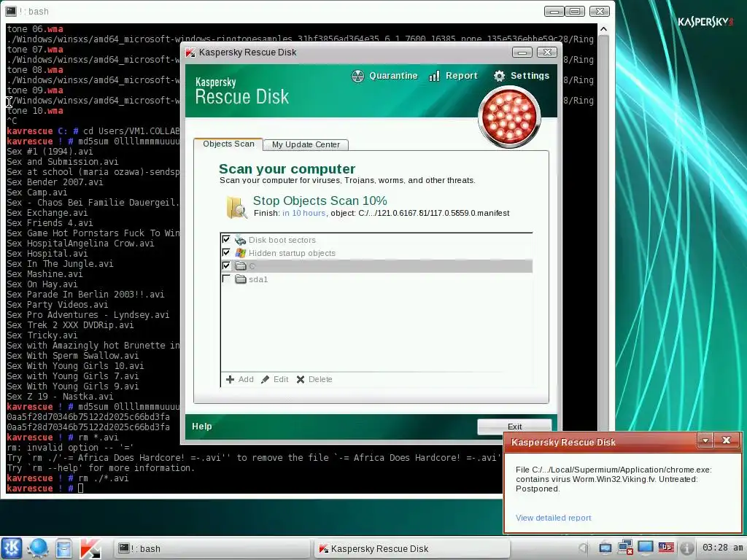747x560 pixels.
Task: Click the Hidden startup objects Windows icon
Action: click(x=241, y=253)
